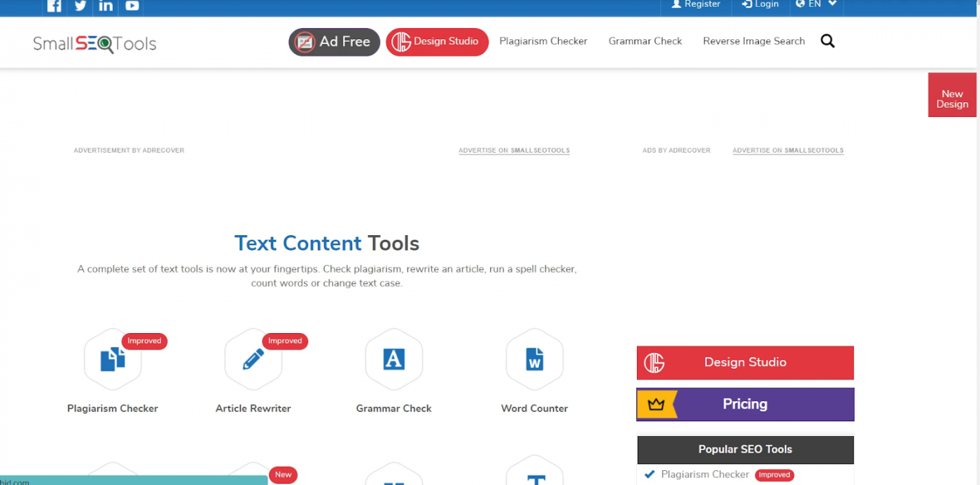Expand the EN language dropdown
Viewport: 980px width, 485px height.
(816, 4)
